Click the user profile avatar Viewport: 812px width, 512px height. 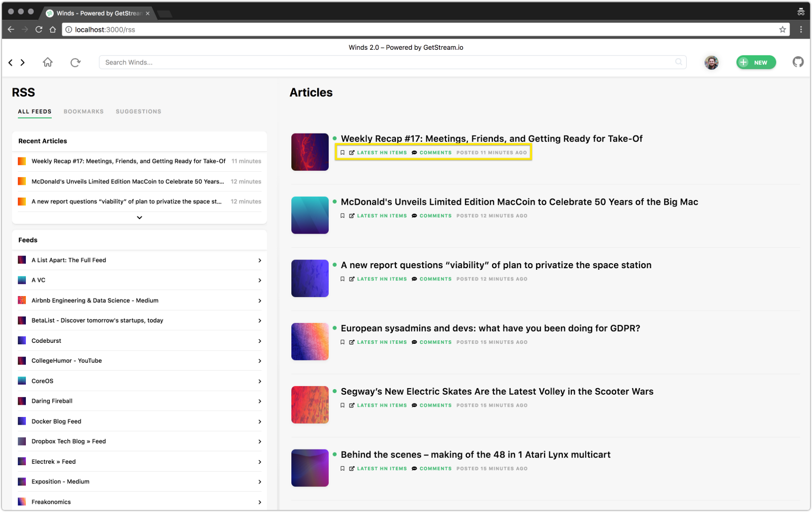click(x=711, y=62)
